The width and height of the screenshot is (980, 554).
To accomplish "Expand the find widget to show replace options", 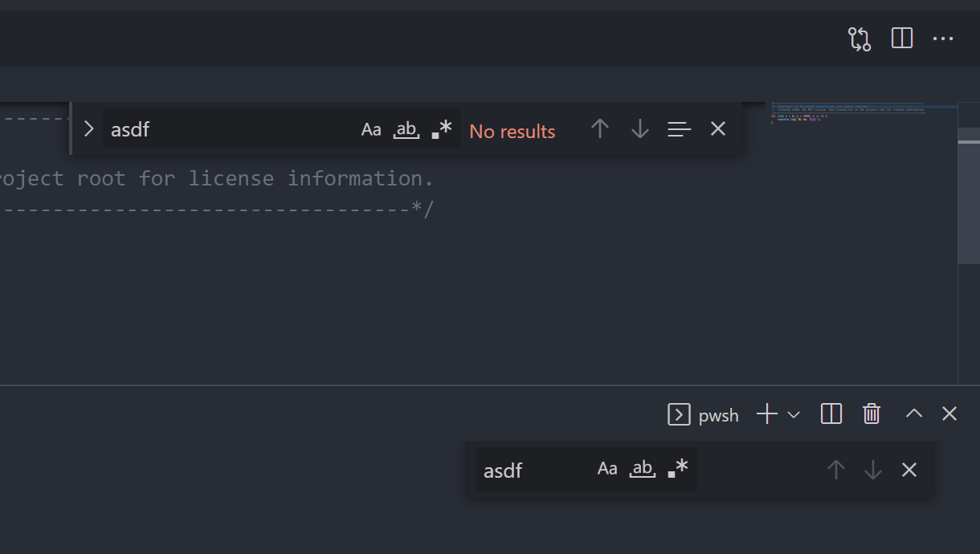I will [88, 128].
